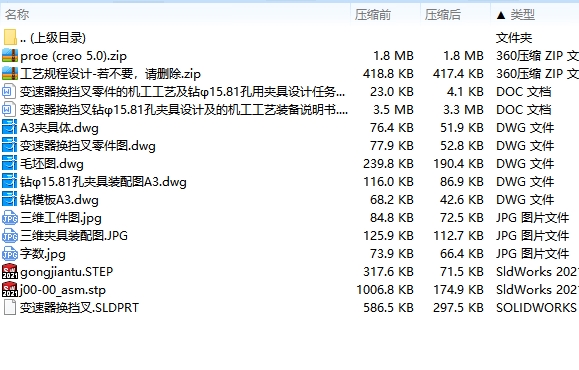This screenshot has width=579, height=370.
Task: Select file name 变速器换挡叉零件图.dwg
Action: tap(88, 146)
